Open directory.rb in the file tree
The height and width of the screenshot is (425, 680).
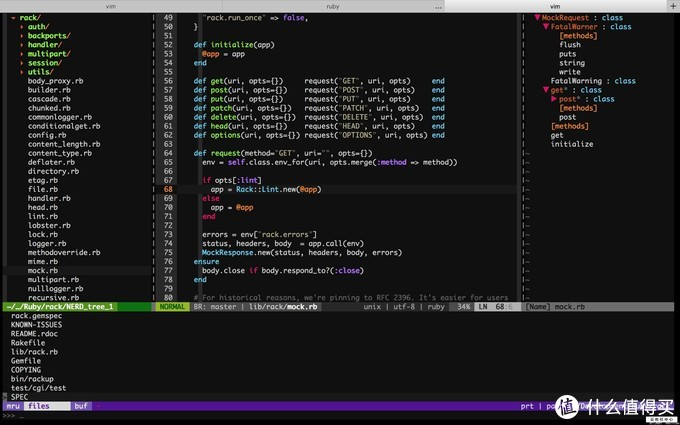pyautogui.click(x=53, y=171)
